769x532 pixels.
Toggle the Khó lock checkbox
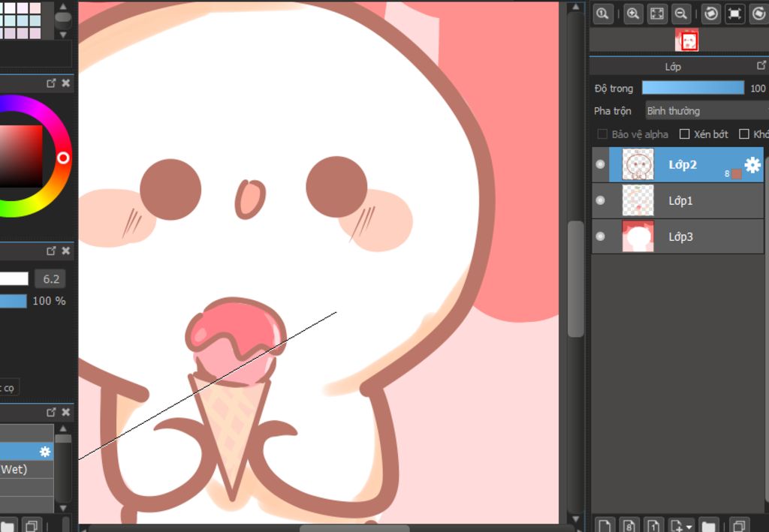click(x=744, y=134)
